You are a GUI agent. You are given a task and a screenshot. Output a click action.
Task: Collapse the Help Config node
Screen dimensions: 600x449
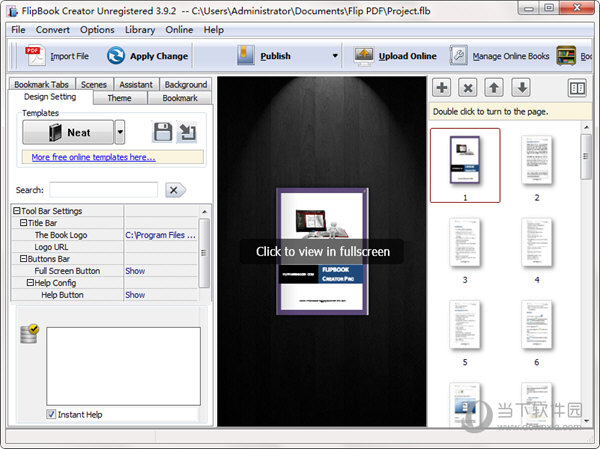(30, 282)
